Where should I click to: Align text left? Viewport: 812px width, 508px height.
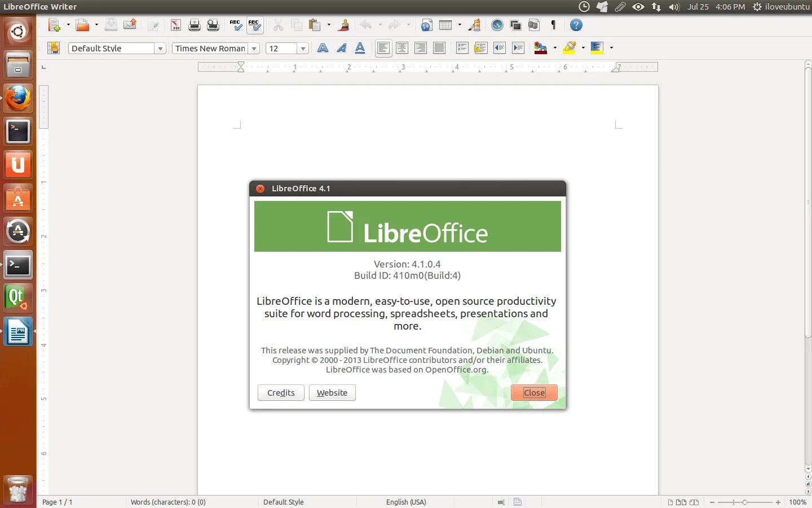point(383,48)
